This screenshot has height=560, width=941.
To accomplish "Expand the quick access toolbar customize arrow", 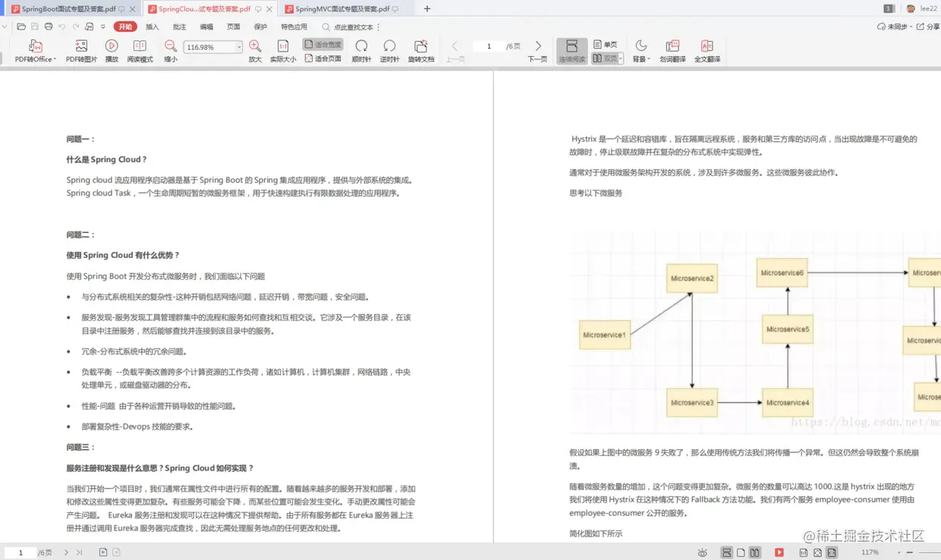I will point(104,27).
